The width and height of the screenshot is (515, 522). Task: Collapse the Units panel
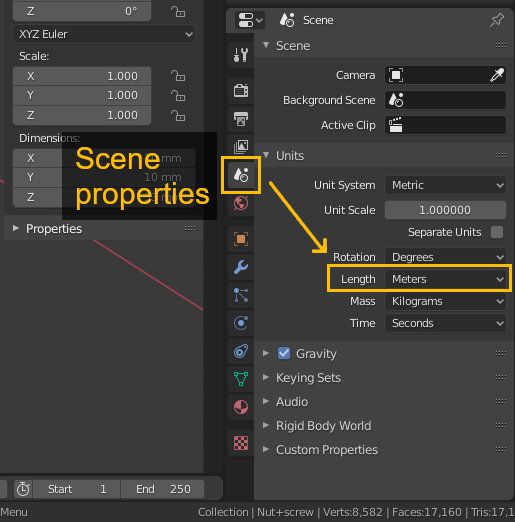click(x=266, y=155)
